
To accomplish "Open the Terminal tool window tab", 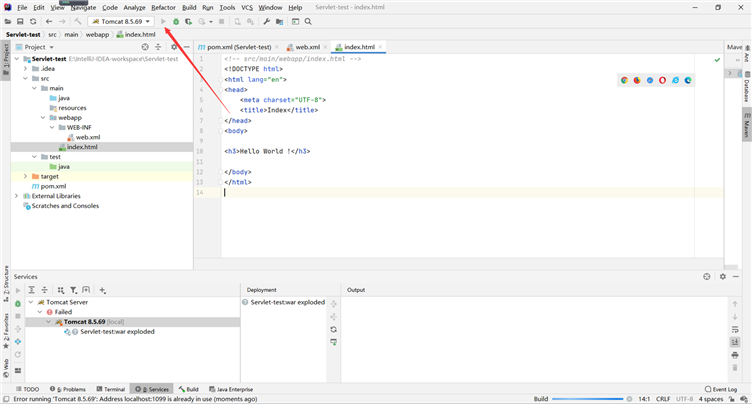I will pyautogui.click(x=111, y=389).
